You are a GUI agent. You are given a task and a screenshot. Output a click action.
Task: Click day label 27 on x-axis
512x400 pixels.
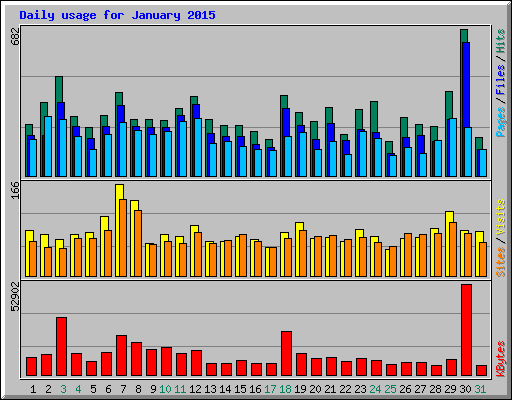pyautogui.click(x=420, y=389)
